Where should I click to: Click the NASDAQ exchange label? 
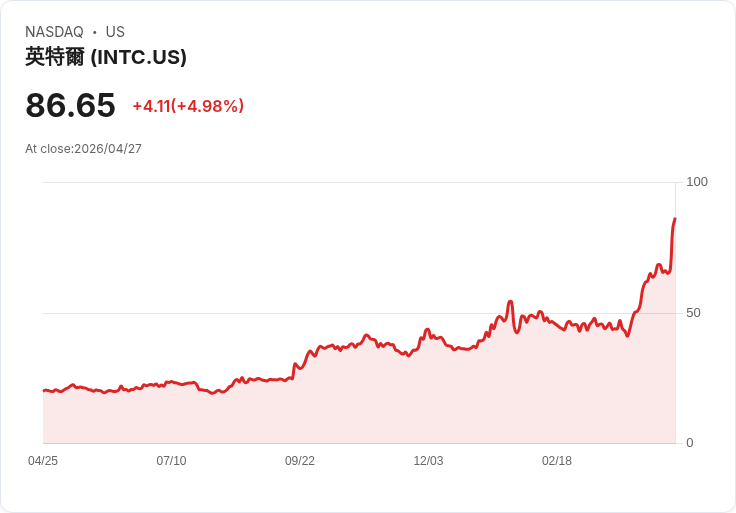pyautogui.click(x=54, y=32)
